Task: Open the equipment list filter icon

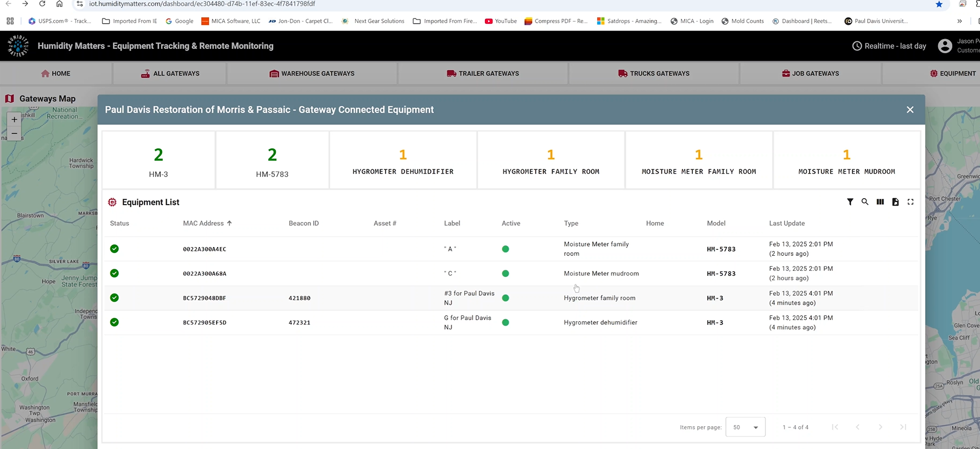Action: point(850,202)
